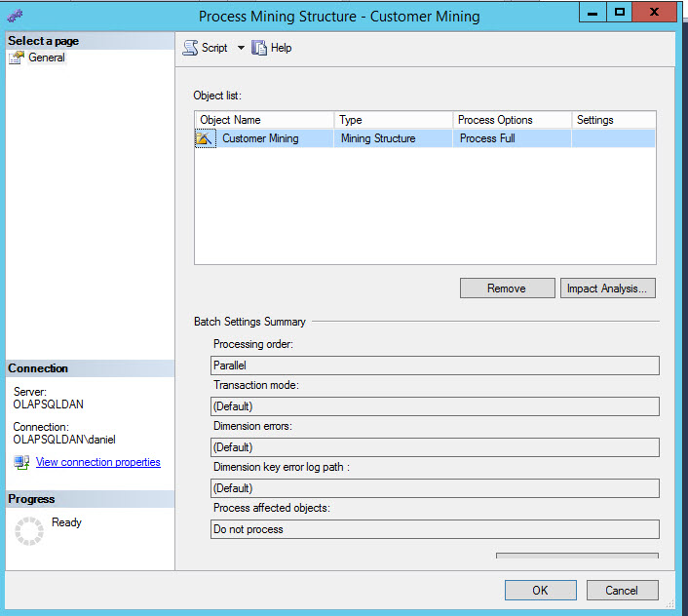The image size is (688, 616).
Task: Open the Process Full options cell
Action: (512, 138)
